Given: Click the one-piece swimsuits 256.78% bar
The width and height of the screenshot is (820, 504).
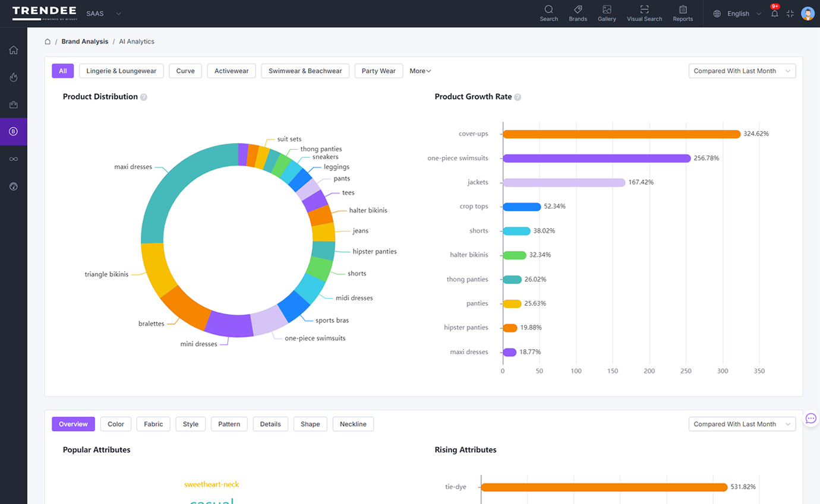Looking at the screenshot, I should (597, 159).
